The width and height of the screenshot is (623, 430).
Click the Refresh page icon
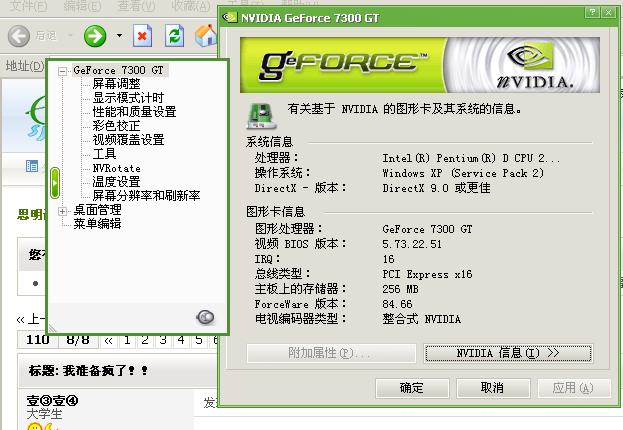click(174, 36)
